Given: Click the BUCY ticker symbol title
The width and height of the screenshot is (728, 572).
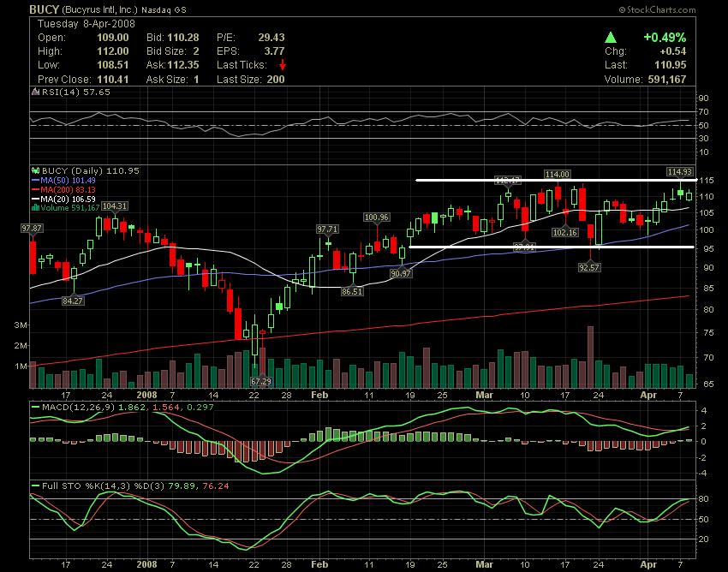Looking at the screenshot, I should click(x=44, y=9).
